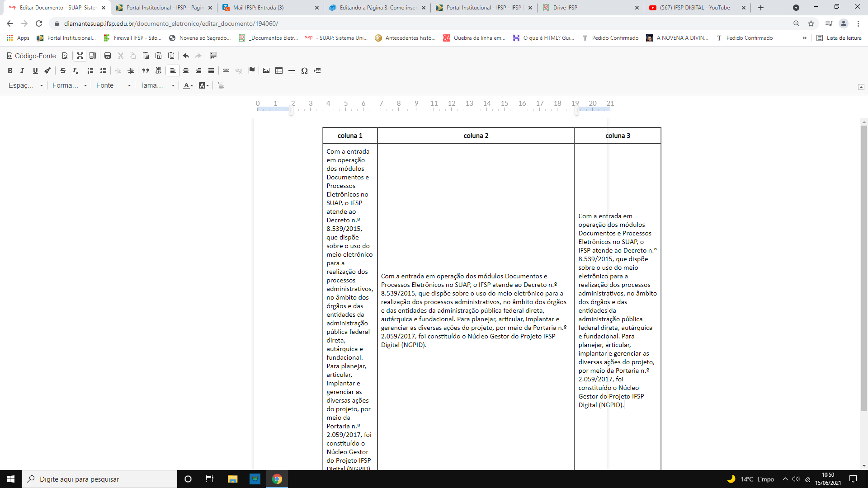Click the Windows taskbar search box

[x=99, y=479]
